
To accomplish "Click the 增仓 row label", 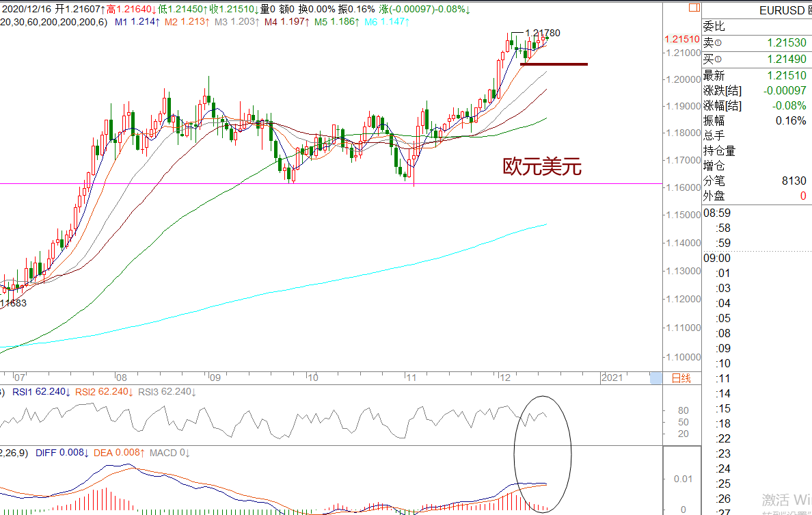I will tap(714, 166).
